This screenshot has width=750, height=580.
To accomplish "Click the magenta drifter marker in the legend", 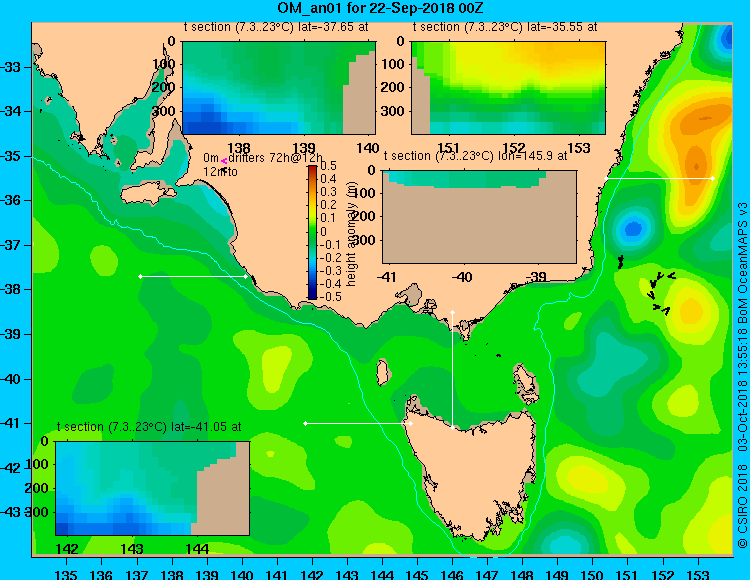I will (224, 162).
